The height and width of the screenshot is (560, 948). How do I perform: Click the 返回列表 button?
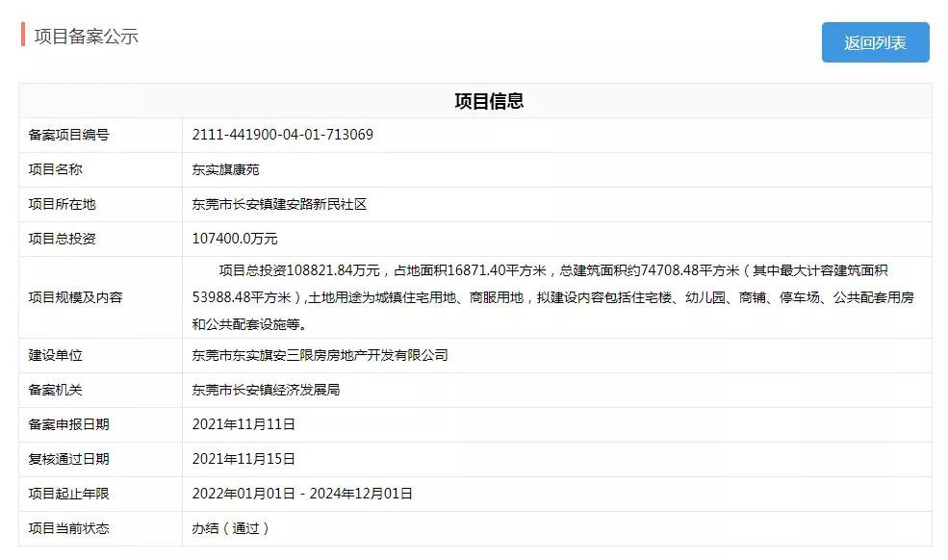click(876, 41)
